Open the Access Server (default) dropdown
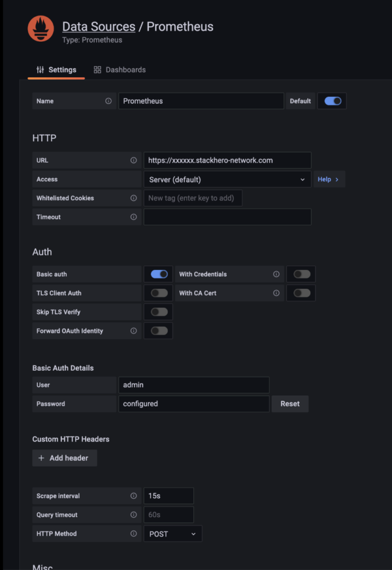The width and height of the screenshot is (392, 570). point(227,180)
